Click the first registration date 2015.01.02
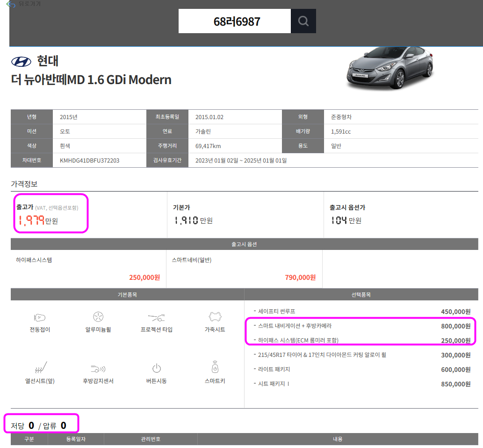The width and height of the screenshot is (483, 448). (x=209, y=117)
